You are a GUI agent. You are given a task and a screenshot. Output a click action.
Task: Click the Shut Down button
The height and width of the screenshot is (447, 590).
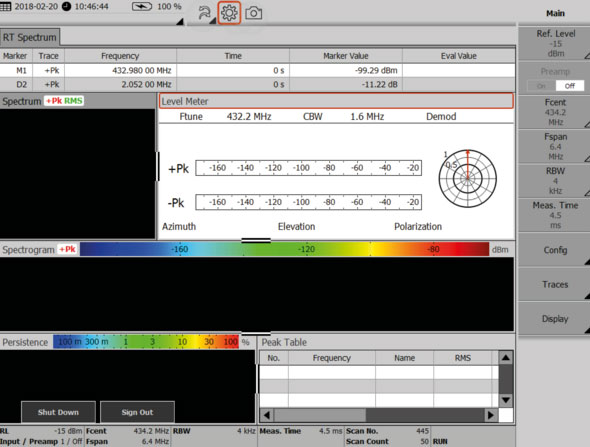coord(58,412)
